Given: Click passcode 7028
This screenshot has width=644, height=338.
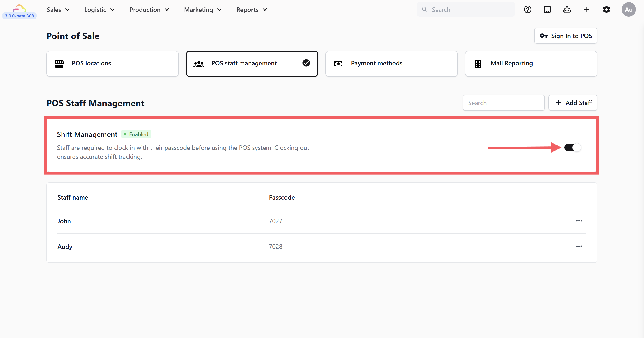Looking at the screenshot, I should tap(276, 247).
